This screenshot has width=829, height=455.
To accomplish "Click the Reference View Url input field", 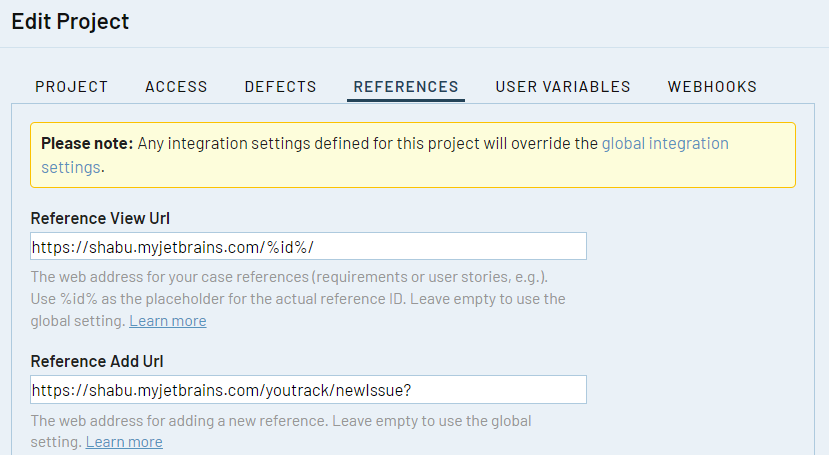I will click(x=308, y=247).
